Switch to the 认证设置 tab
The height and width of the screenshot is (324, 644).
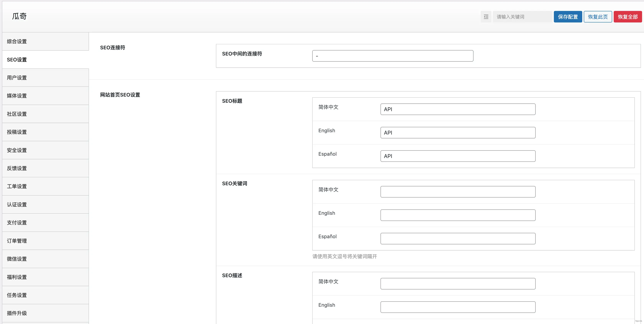[x=45, y=205]
